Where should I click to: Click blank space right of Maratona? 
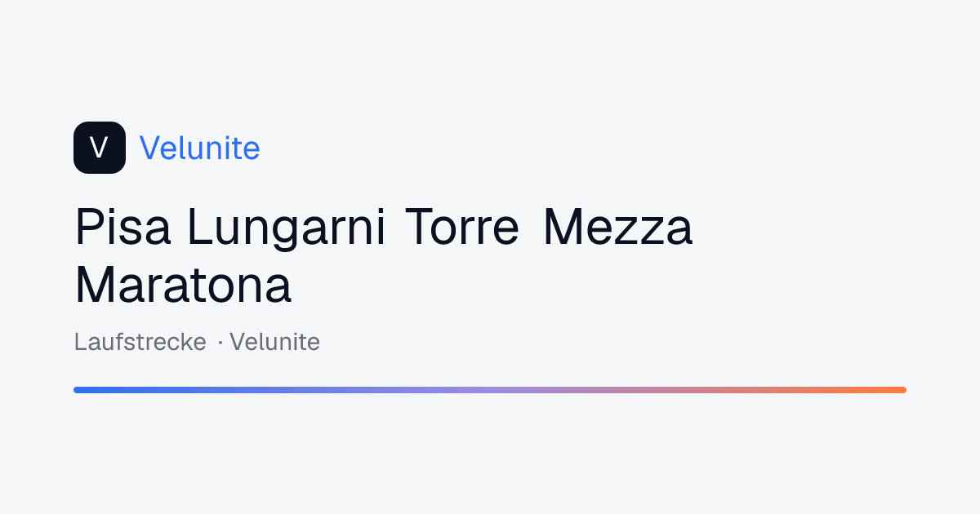612,286
